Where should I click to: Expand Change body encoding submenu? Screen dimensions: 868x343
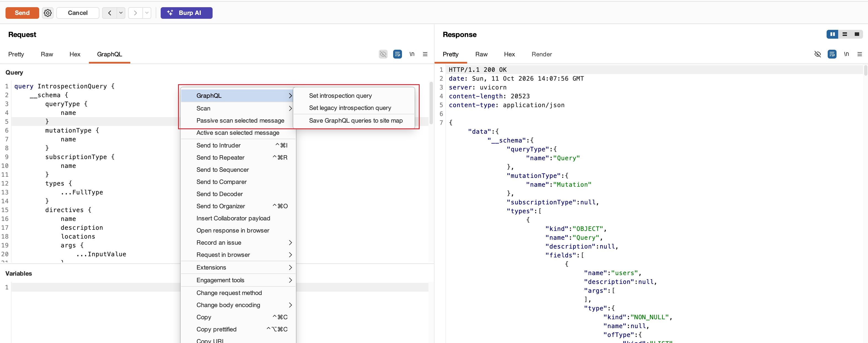(238, 305)
